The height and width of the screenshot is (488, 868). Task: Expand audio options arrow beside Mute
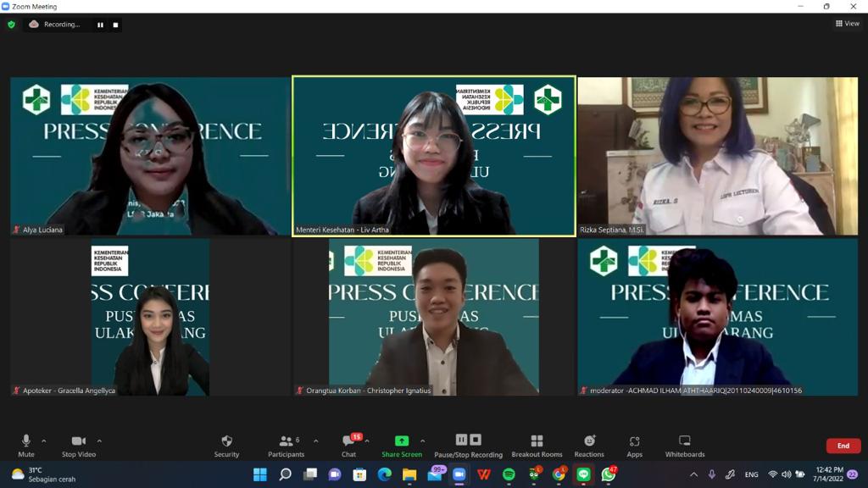click(44, 441)
